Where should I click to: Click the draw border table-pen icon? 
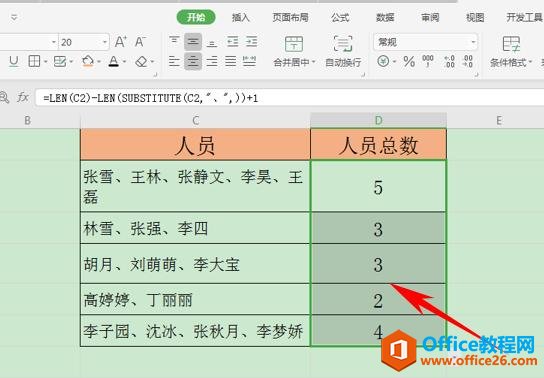click(x=60, y=62)
